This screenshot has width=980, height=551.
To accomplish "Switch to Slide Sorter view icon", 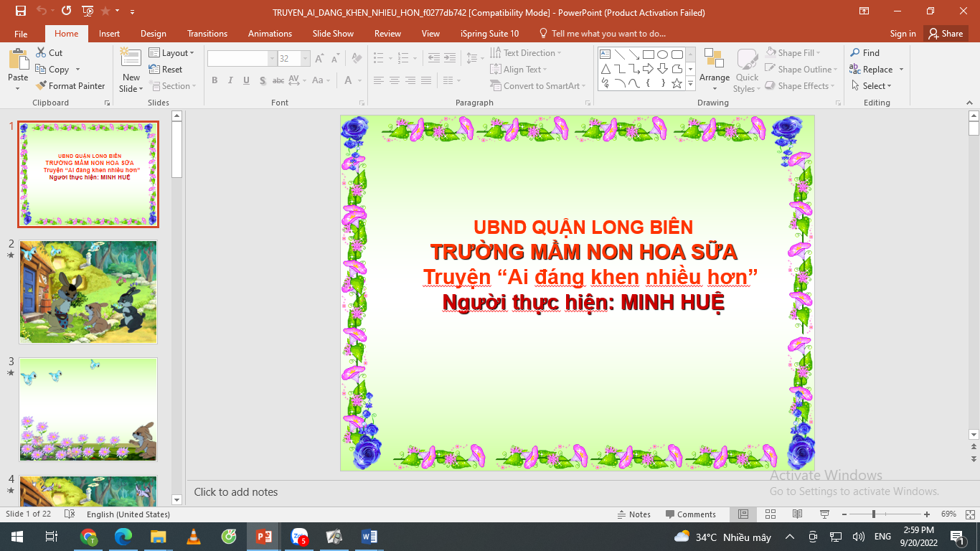I will pyautogui.click(x=771, y=514).
